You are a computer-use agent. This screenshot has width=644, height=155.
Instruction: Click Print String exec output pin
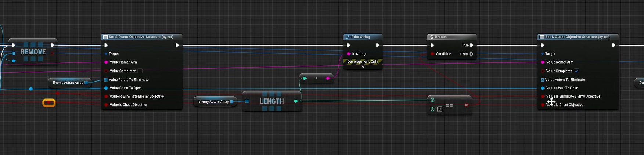click(377, 45)
